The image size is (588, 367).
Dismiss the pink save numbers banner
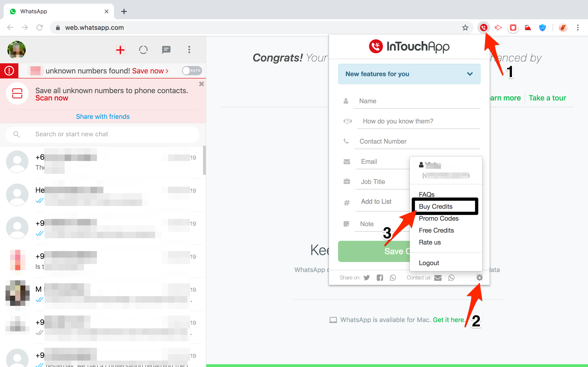(201, 84)
